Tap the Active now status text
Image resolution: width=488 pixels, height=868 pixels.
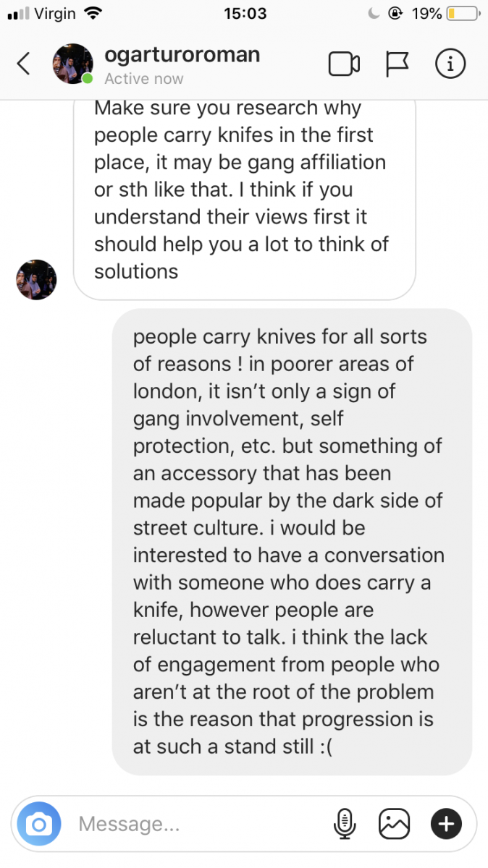click(x=144, y=79)
